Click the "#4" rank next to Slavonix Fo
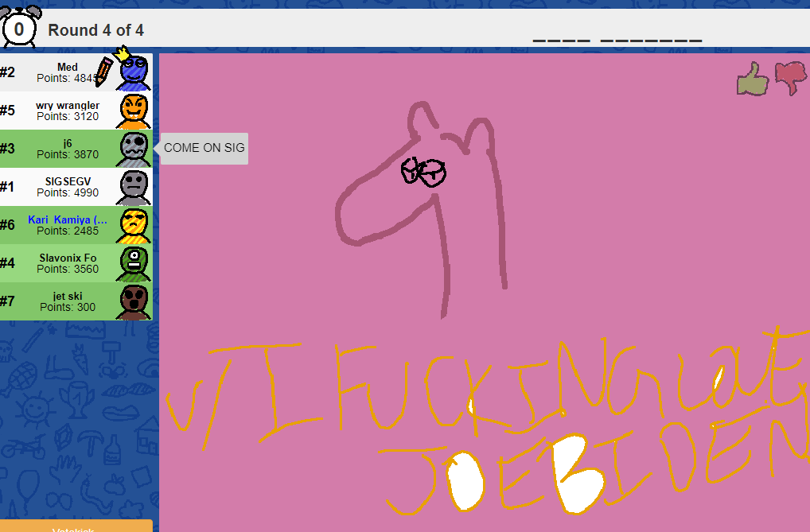Viewport: 810px width, 532px height. 7,263
